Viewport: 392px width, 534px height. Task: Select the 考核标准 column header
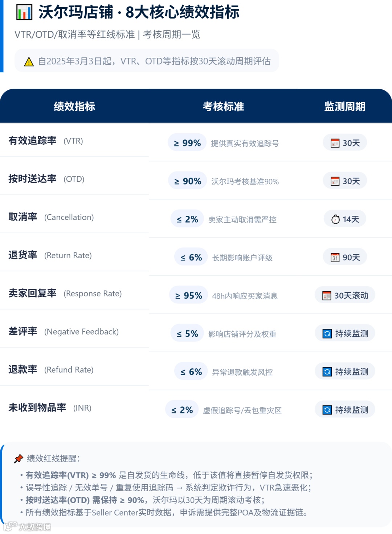coord(224,106)
